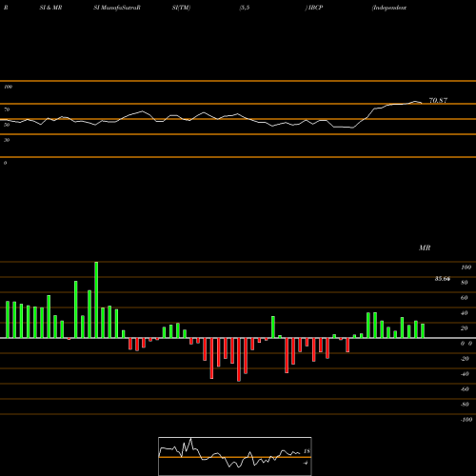Click the 'SI & MR' header text
The width and height of the screenshot is (476, 476).
(50, 8)
